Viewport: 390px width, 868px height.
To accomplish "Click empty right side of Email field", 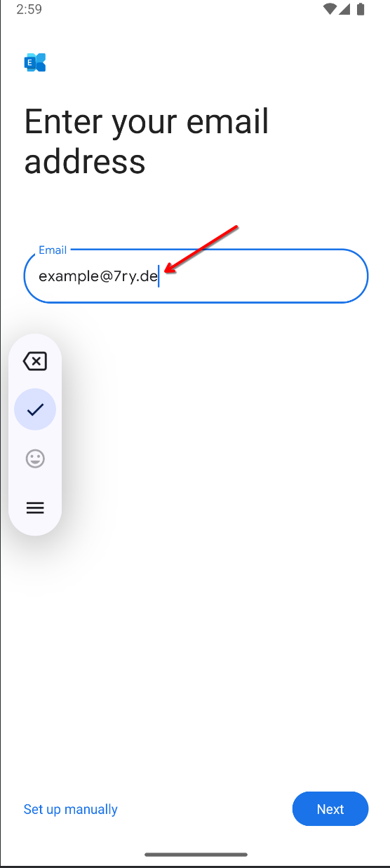I will (x=281, y=276).
